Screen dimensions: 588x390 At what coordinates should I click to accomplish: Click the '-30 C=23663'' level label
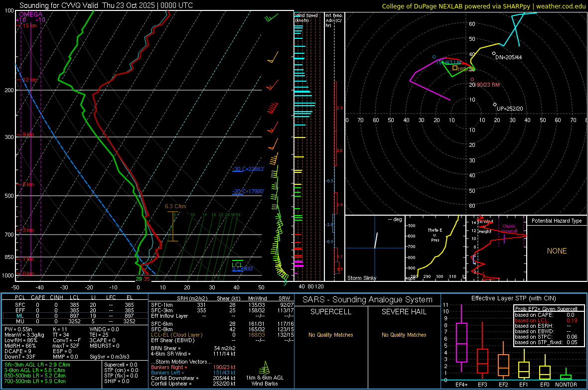tap(248, 169)
